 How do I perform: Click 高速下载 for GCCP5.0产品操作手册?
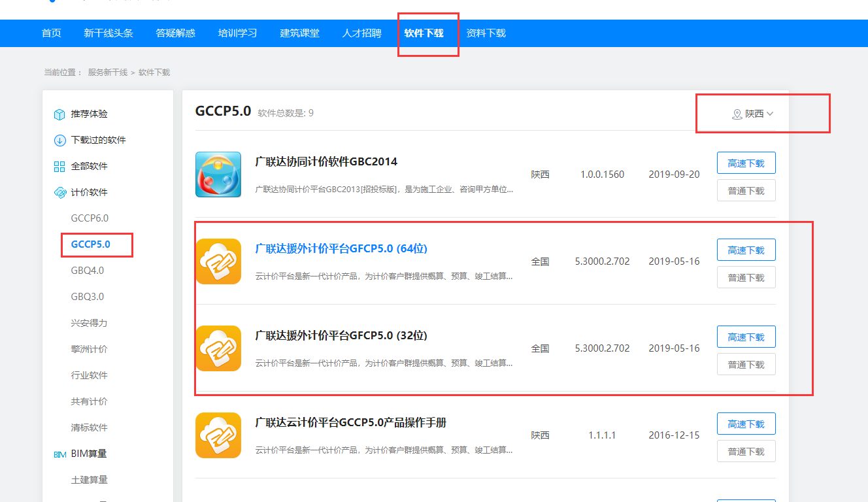coord(746,424)
